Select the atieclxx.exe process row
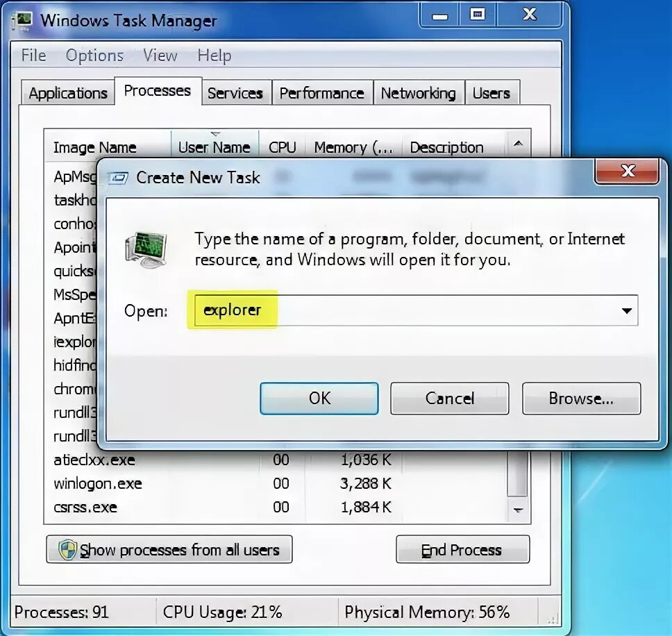Image resolution: width=672 pixels, height=636 pixels. pyautogui.click(x=276, y=460)
